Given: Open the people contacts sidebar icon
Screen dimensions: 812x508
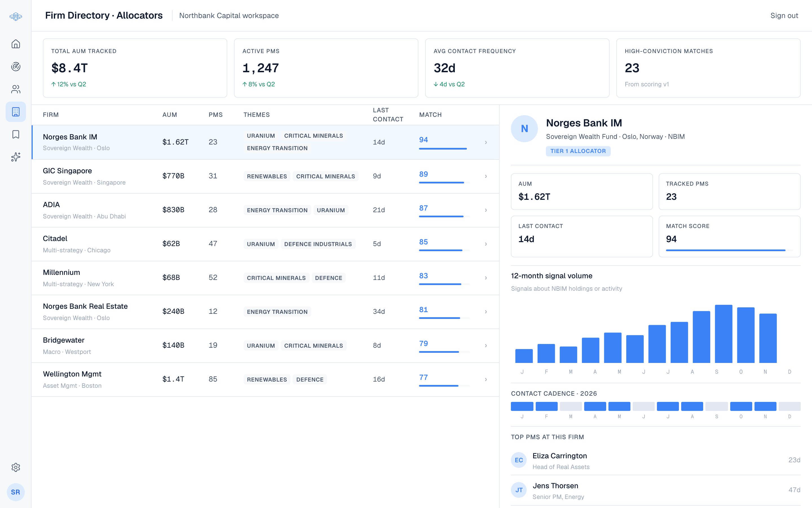Looking at the screenshot, I should 16,89.
